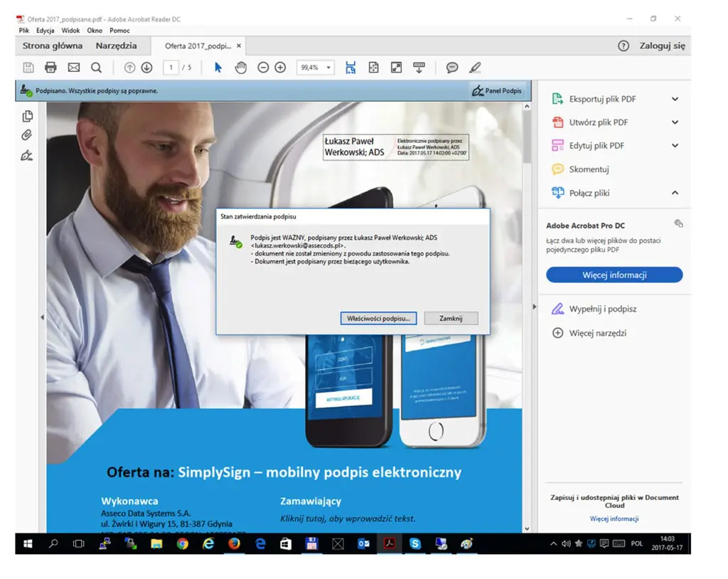Click the Save file toolbar icon
Image resolution: width=728 pixels, height=579 pixels.
pos(28,68)
